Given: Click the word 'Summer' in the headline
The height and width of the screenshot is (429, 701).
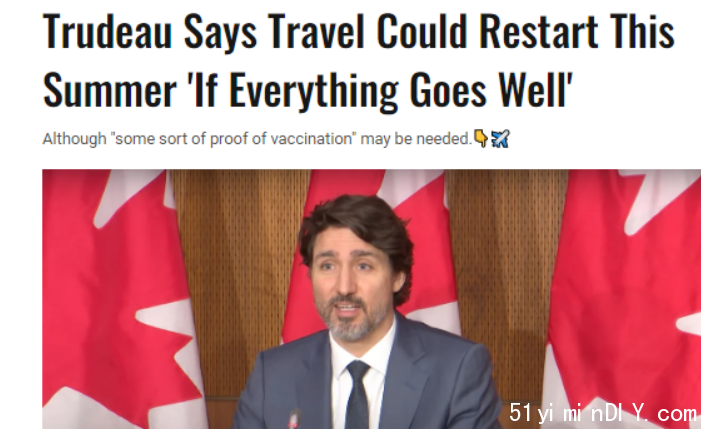Looking at the screenshot, I should (x=110, y=91).
